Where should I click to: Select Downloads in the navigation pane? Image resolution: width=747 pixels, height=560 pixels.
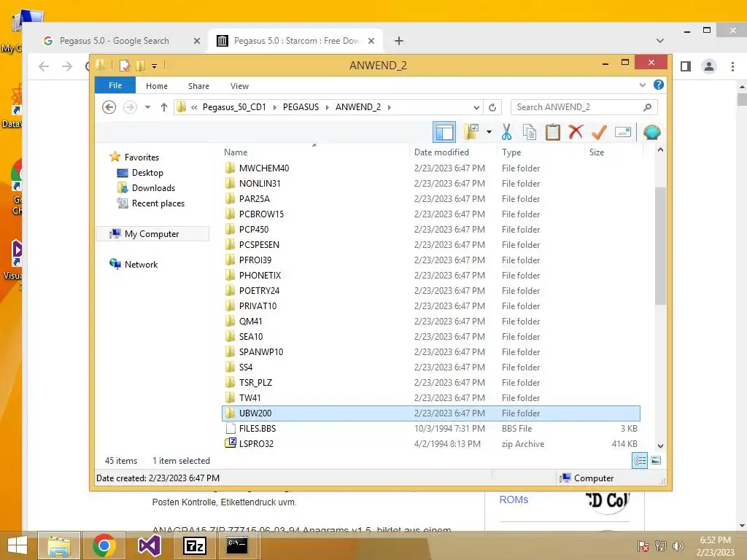[x=153, y=187]
